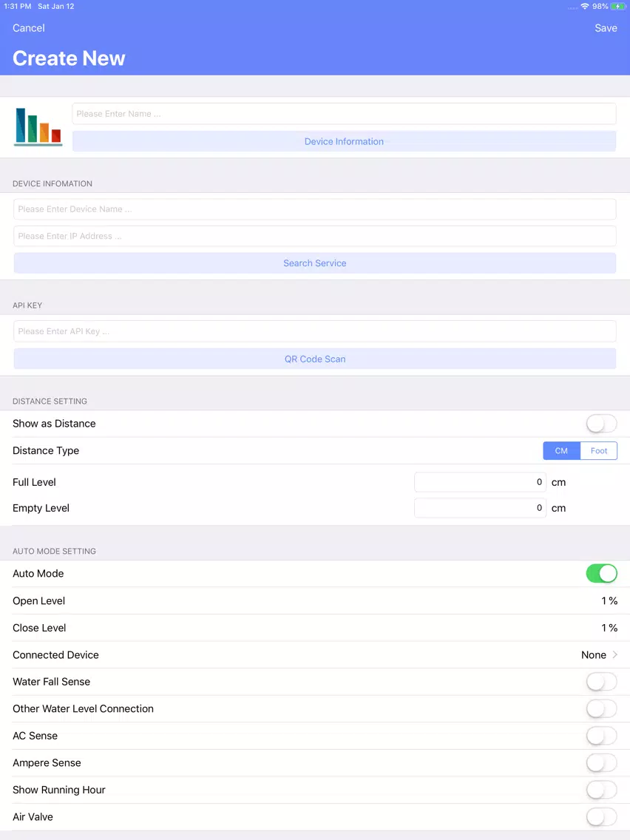The width and height of the screenshot is (630, 840).
Task: Focus the Please Enter IP Address field
Action: (x=315, y=237)
